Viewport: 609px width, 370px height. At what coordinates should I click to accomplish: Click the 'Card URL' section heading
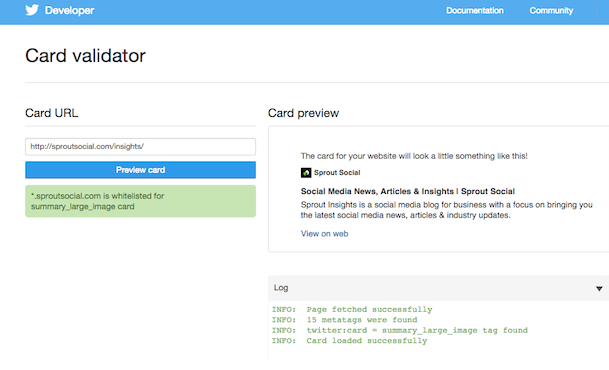point(52,113)
